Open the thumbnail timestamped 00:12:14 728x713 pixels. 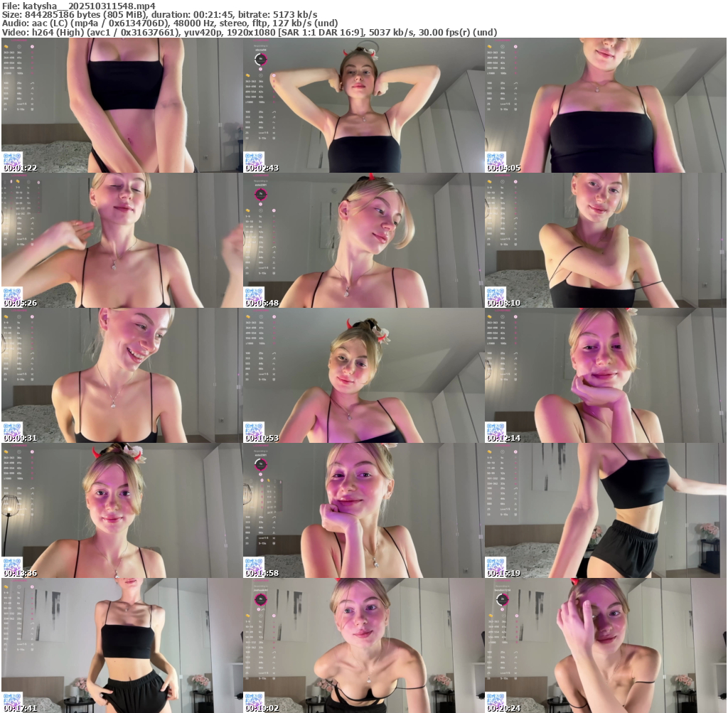coord(605,375)
